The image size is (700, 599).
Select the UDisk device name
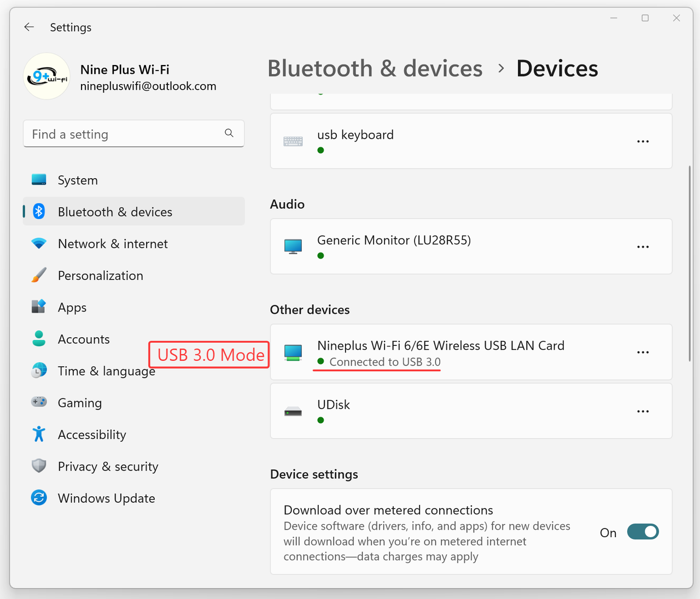(334, 405)
